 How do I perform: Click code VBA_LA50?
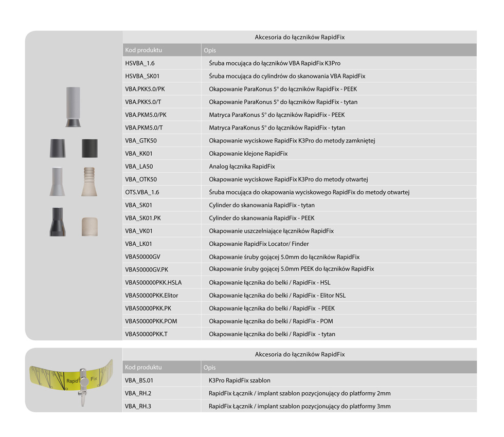point(139,167)
